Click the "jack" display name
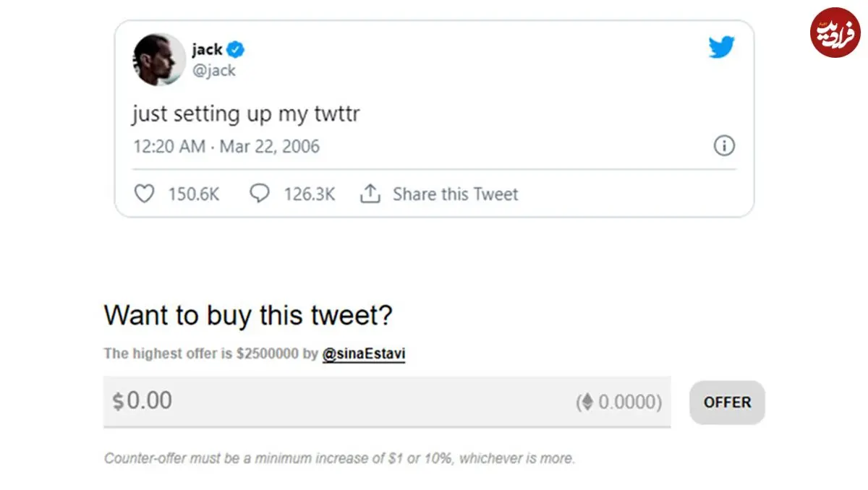 click(207, 50)
